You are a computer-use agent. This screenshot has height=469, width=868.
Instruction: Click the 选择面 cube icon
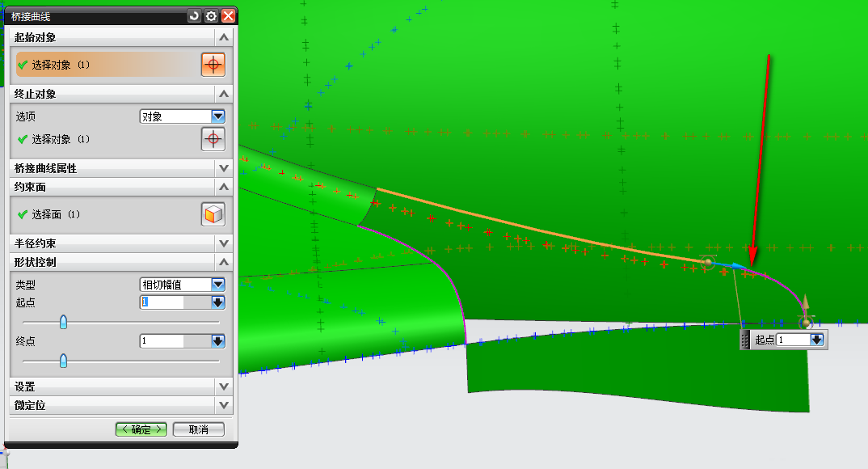pyautogui.click(x=213, y=214)
